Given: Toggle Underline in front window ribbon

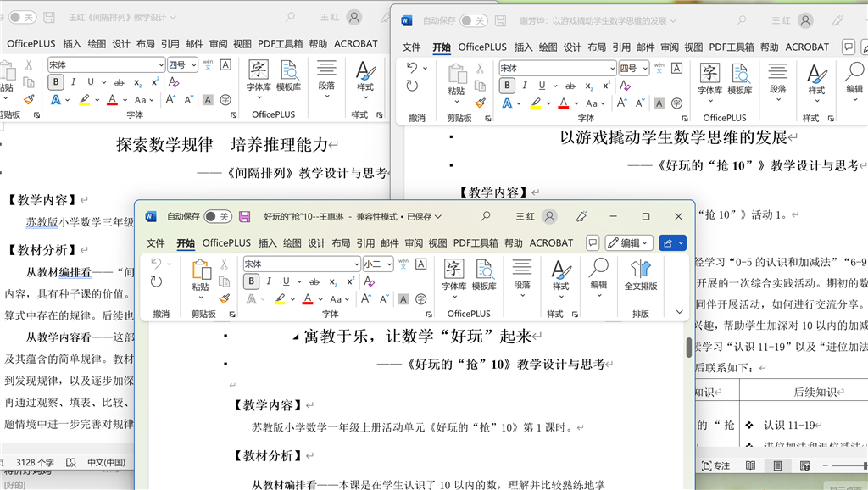Looking at the screenshot, I should click(287, 281).
